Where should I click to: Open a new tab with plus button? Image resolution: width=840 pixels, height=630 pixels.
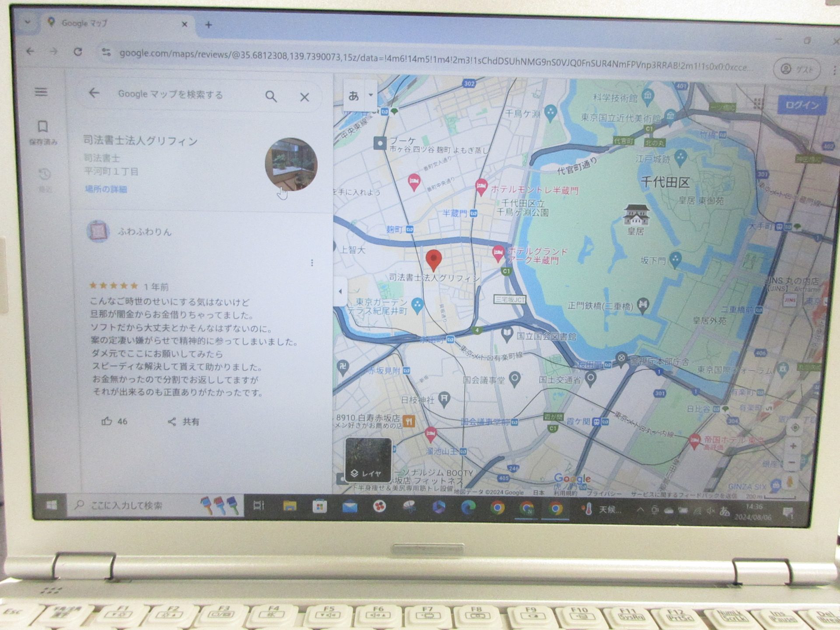(x=209, y=25)
